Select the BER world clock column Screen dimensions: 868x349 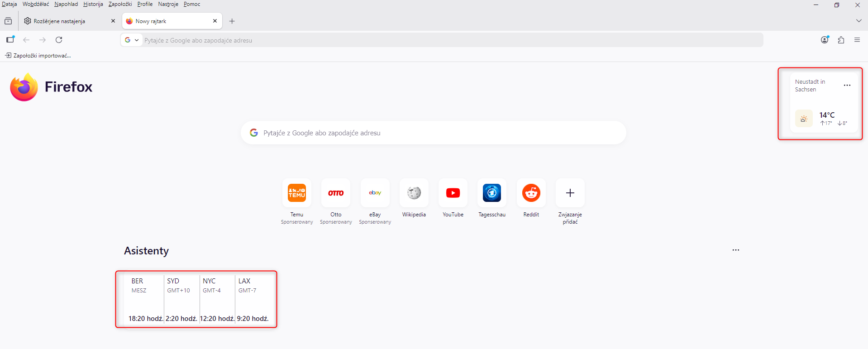[x=145, y=299]
